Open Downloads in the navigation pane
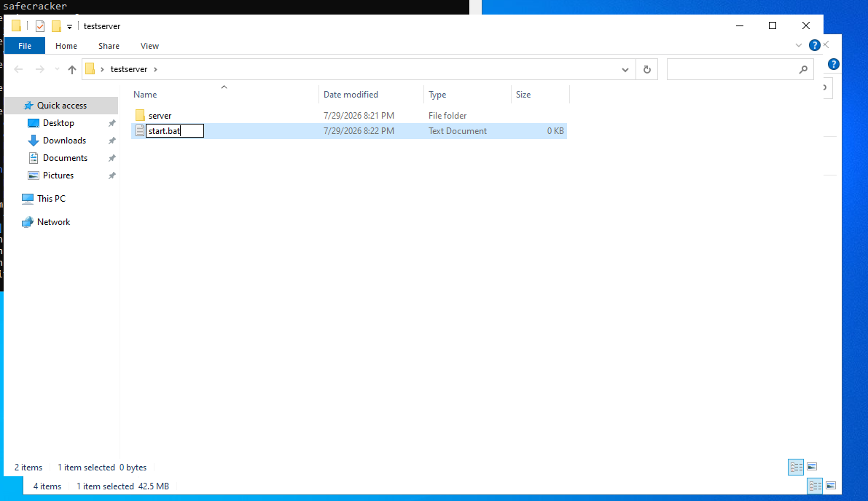The height and width of the screenshot is (501, 868). pos(64,141)
